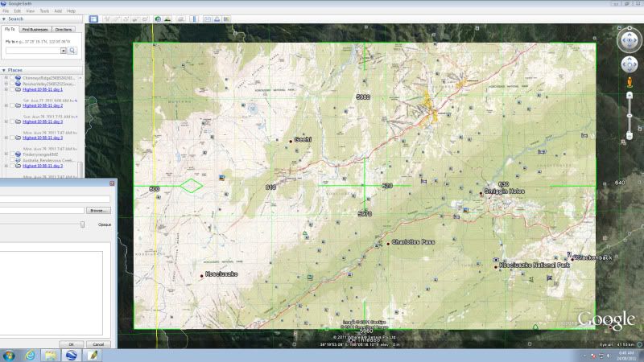
Task: Open the planets switch toolbar icon
Action: (180, 19)
